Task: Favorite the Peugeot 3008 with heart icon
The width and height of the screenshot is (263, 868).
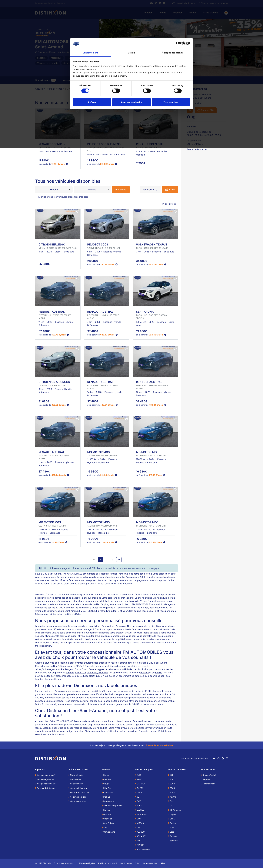Action: tap(127, 212)
